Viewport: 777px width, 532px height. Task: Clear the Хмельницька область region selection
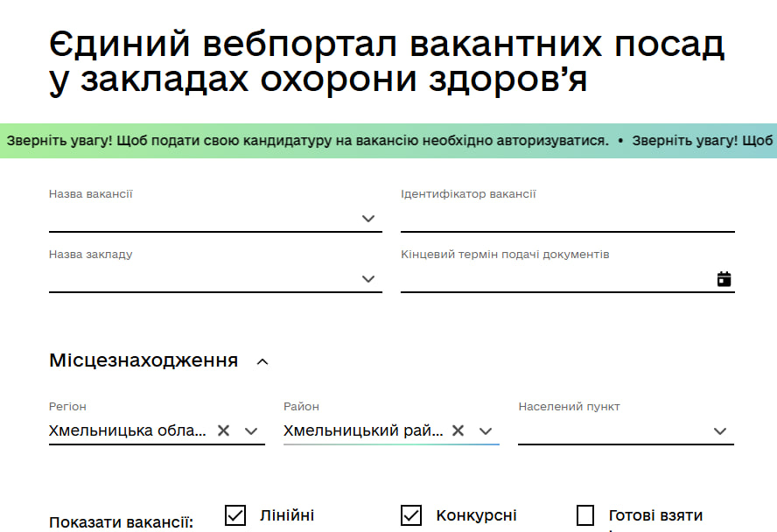224,430
